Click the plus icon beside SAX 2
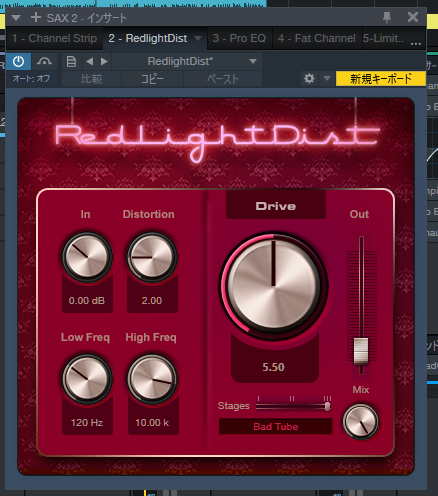Viewport: 438px width, 496px height. (x=36, y=17)
